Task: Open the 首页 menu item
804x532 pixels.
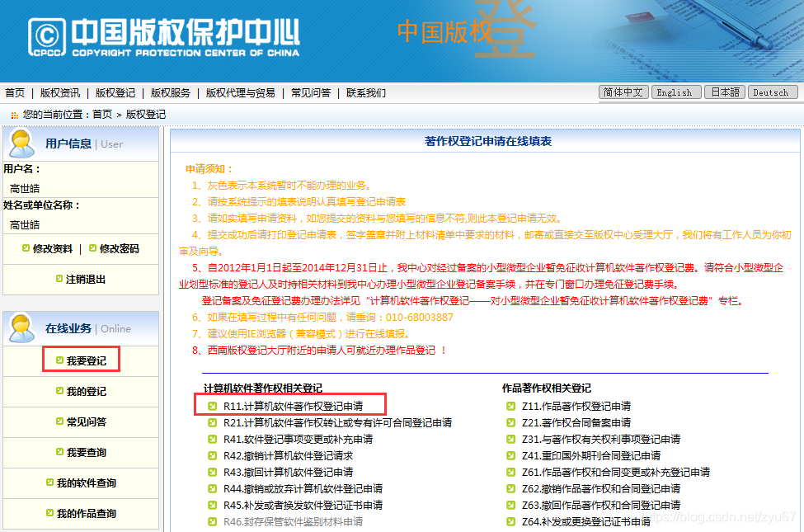Action: (x=14, y=92)
